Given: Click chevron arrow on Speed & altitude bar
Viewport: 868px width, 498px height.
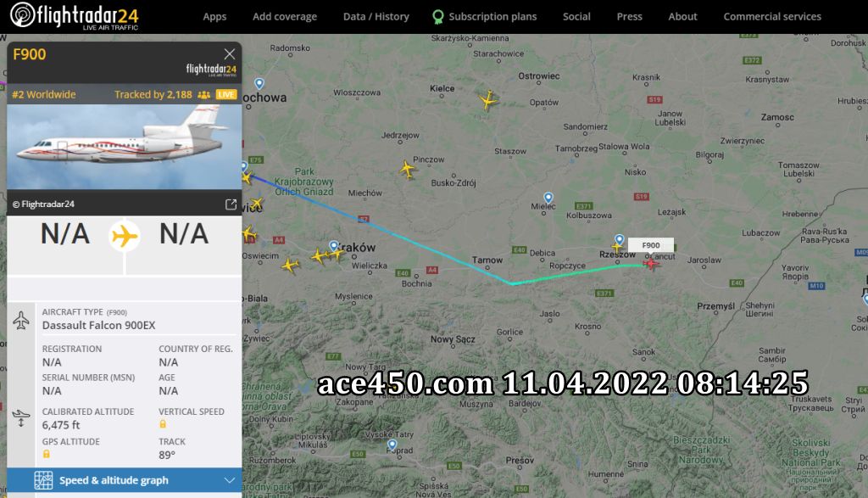Looking at the screenshot, I should [230, 480].
